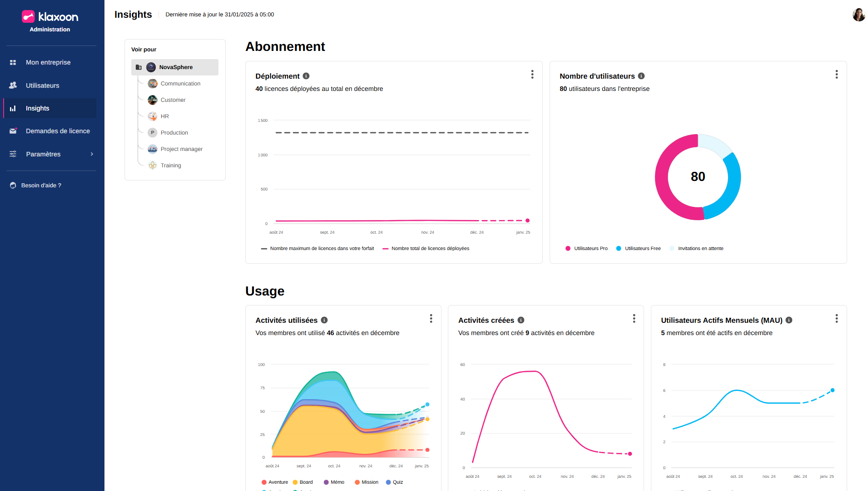The height and width of the screenshot is (491, 868).
Task: Click info icon next to Déploiement
Action: coord(306,76)
